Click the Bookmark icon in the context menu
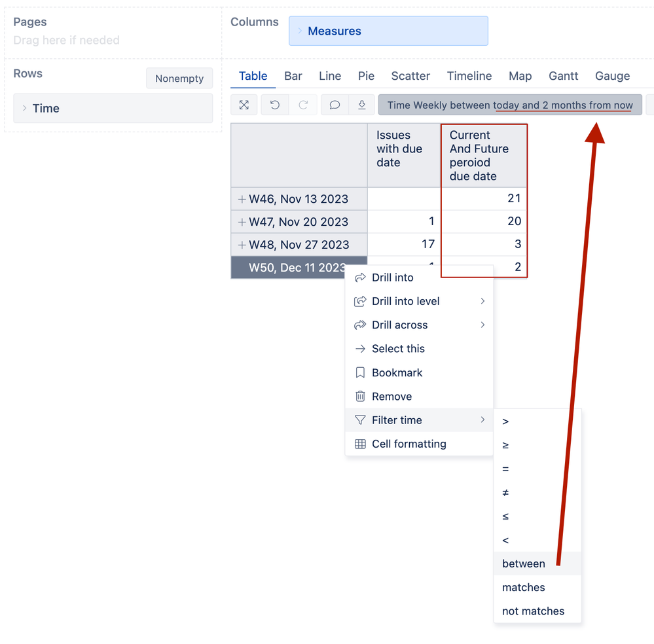The width and height of the screenshot is (654, 644). pos(359,372)
